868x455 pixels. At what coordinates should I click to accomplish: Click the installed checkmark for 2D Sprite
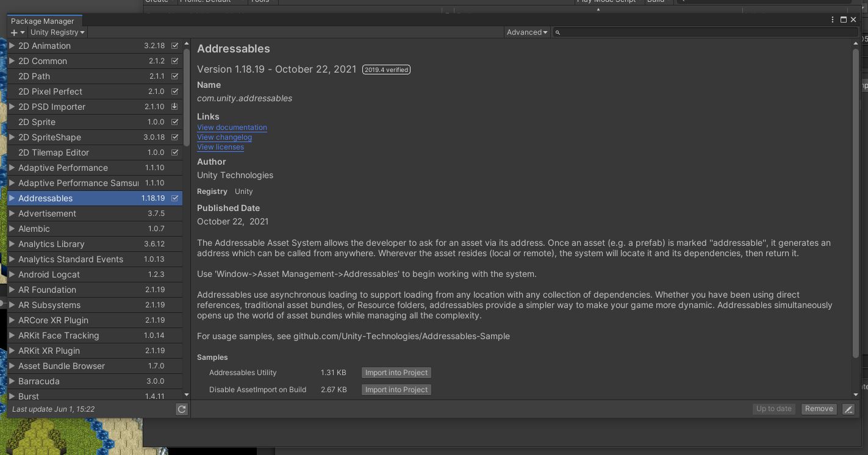175,122
